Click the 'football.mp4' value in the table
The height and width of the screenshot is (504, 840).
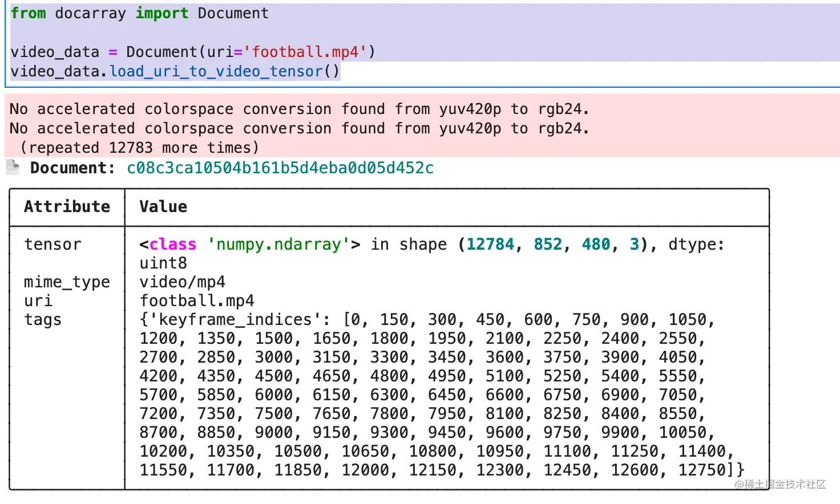197,300
